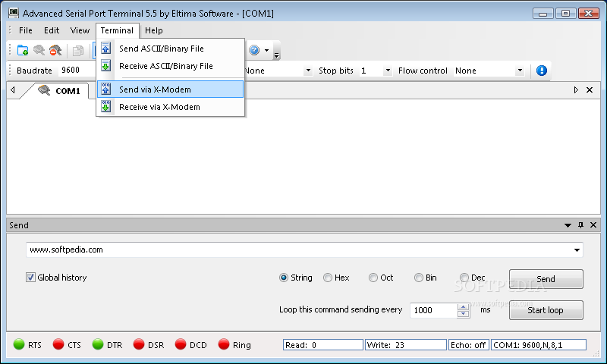Open the Flow control dropdown
Image resolution: width=607 pixels, height=364 pixels.
coord(520,71)
